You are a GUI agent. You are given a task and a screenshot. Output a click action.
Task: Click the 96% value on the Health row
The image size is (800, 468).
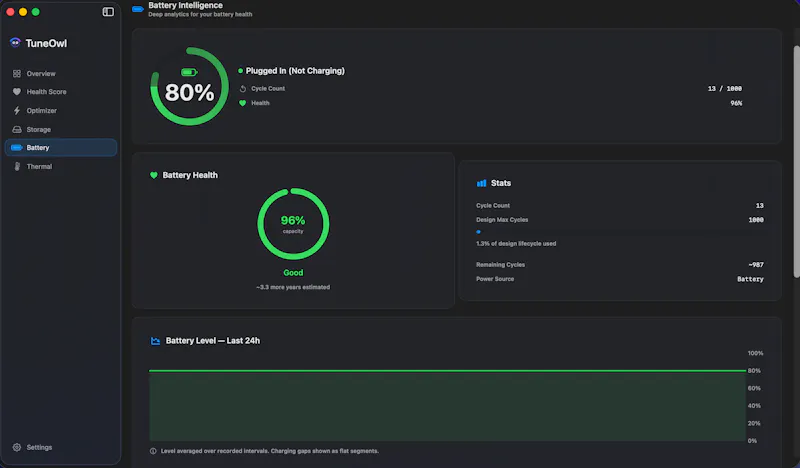736,103
